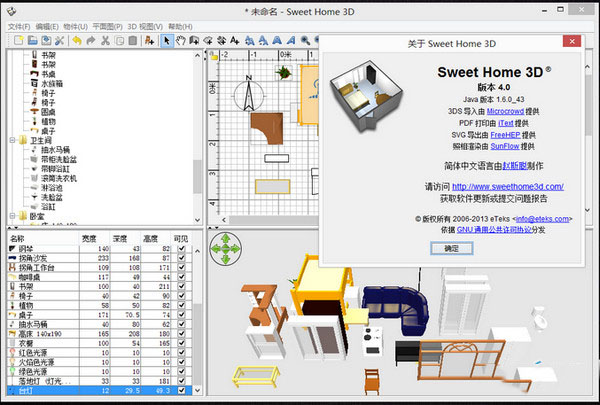This screenshot has height=405, width=600.
Task: Click the yellow Undo arrow icon
Action: (x=77, y=40)
